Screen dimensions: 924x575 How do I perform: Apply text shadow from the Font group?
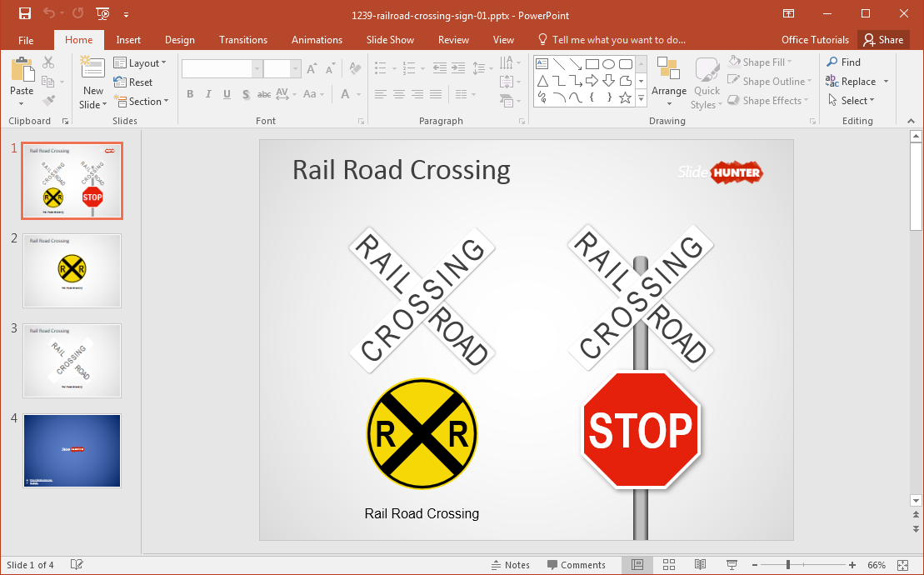(x=245, y=94)
